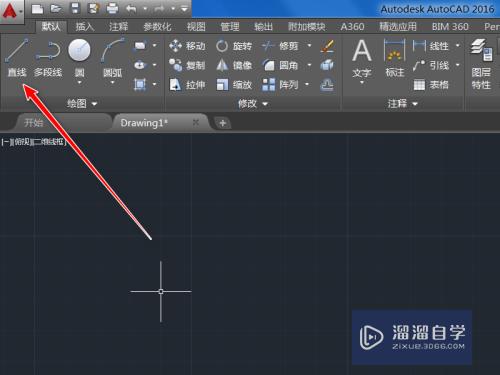Switch to the 插入 ribbon tab

85,27
